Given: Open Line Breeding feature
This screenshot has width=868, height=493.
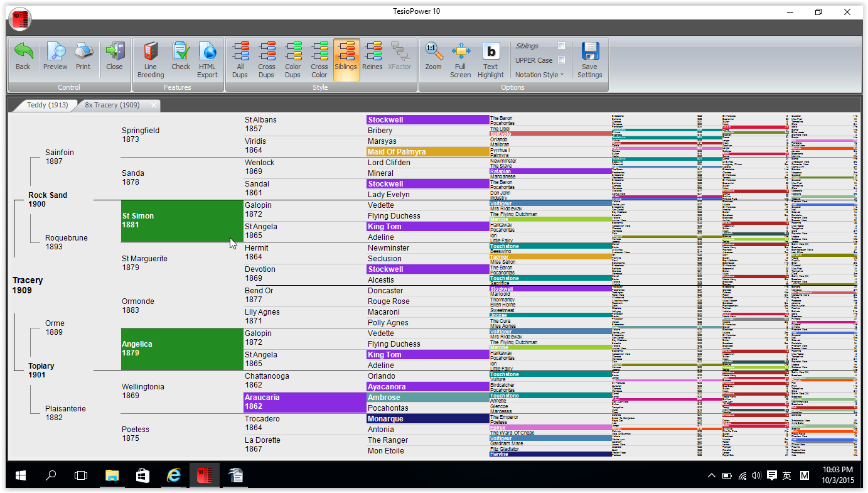Looking at the screenshot, I should pyautogui.click(x=151, y=52).
